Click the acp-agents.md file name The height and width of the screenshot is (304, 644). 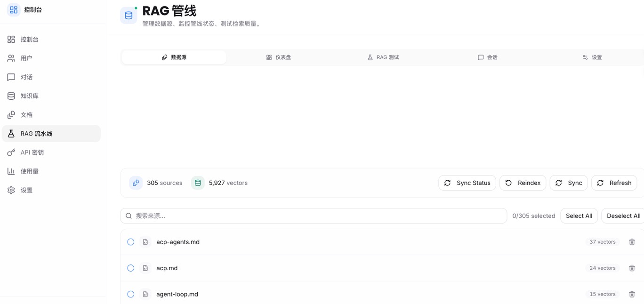coord(178,242)
